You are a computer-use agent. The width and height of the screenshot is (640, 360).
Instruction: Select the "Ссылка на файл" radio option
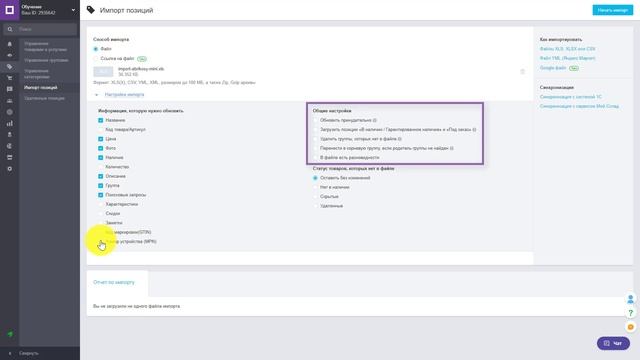(x=96, y=59)
